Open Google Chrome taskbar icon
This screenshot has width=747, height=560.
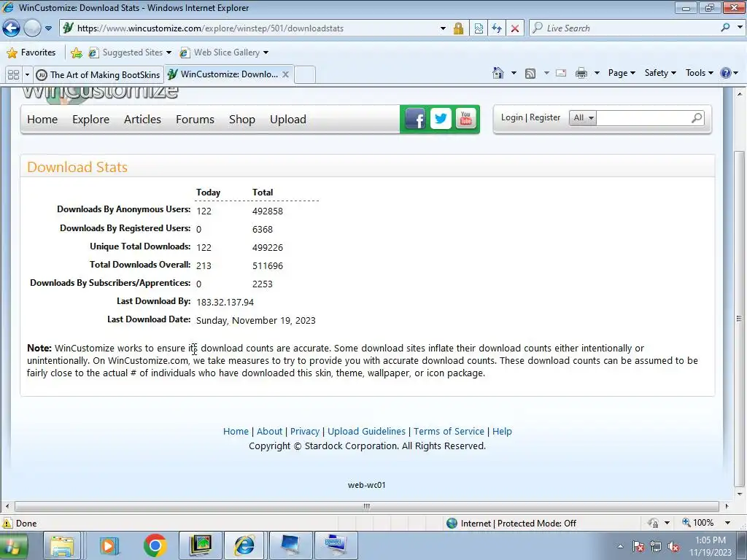pyautogui.click(x=155, y=545)
